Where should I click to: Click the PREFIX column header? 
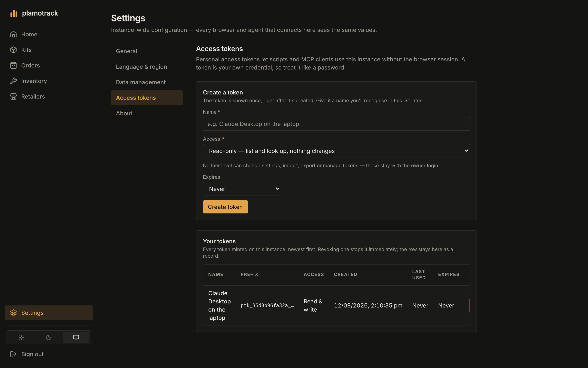click(249, 274)
